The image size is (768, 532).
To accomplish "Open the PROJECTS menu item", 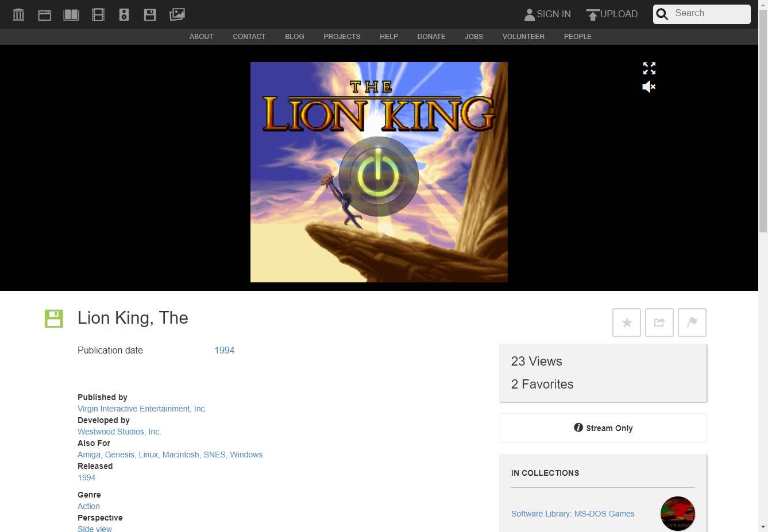I will pos(342,37).
